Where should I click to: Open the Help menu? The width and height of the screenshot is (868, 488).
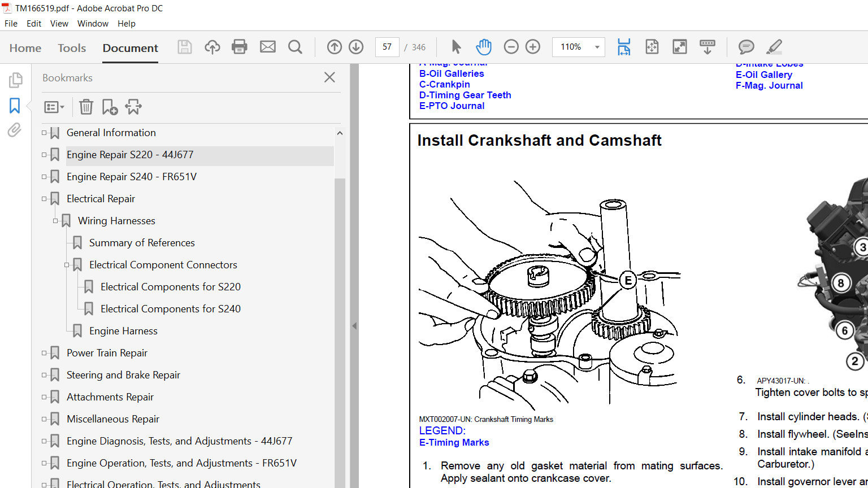click(127, 24)
